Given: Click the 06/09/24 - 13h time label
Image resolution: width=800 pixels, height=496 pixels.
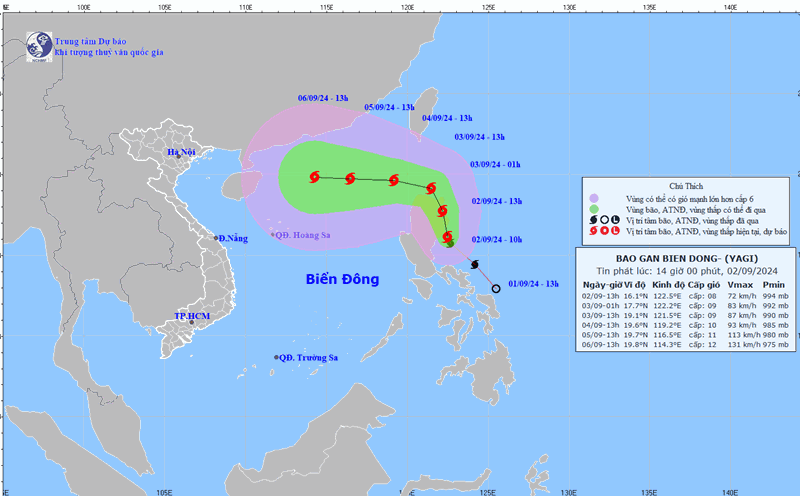Looking at the screenshot, I should point(322,98).
